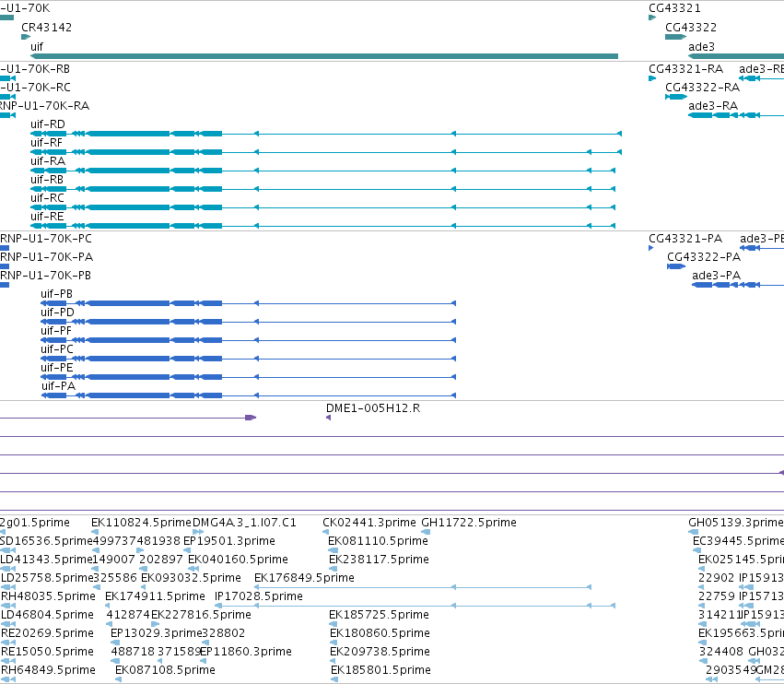This screenshot has height=684, width=784.
Task: Click the ade3-RA transcript label
Action: (713, 106)
